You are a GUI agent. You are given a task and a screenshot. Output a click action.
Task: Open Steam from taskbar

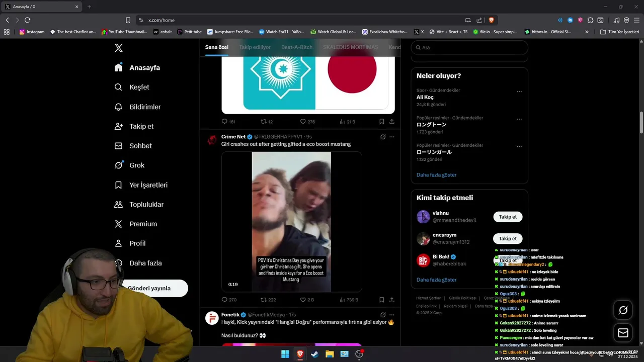pyautogui.click(x=314, y=354)
